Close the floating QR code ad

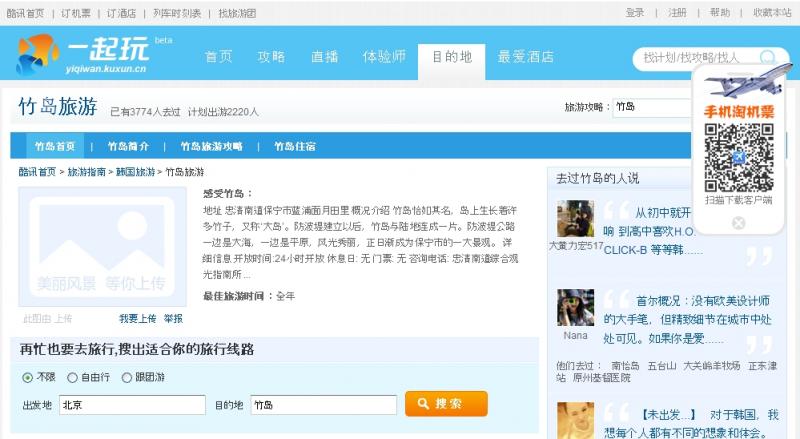tap(739, 223)
